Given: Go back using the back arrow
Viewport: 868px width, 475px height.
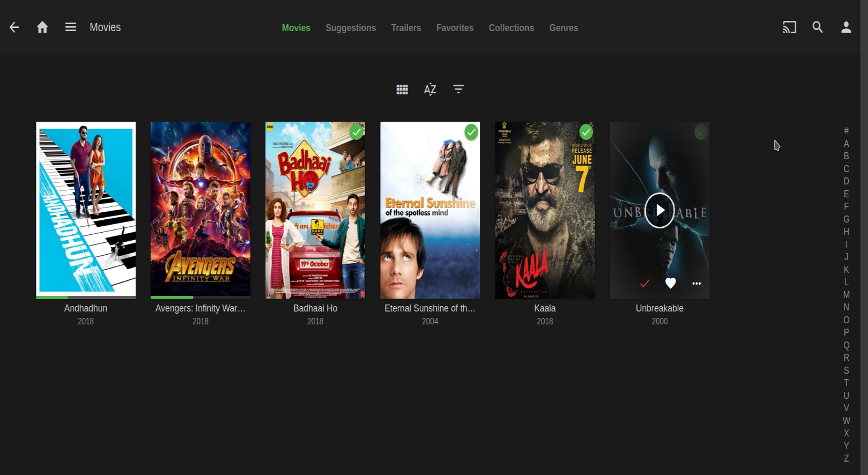Looking at the screenshot, I should click(14, 27).
